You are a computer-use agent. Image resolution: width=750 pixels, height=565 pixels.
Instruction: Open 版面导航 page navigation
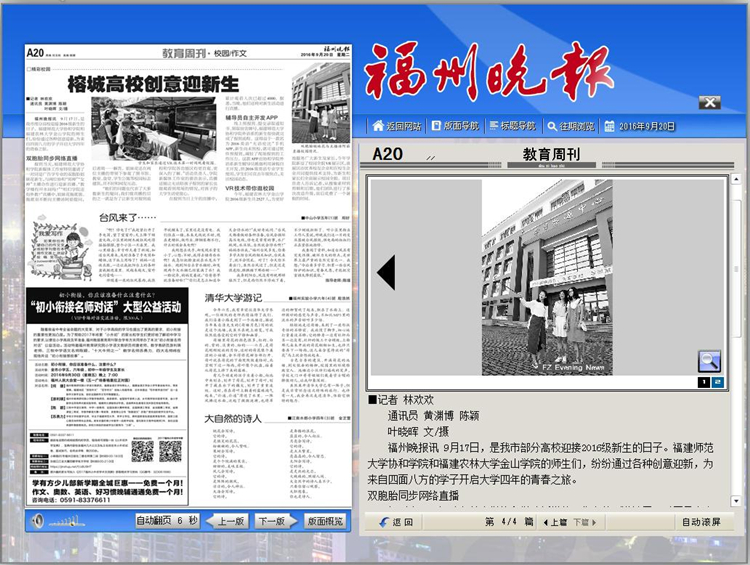(455, 126)
